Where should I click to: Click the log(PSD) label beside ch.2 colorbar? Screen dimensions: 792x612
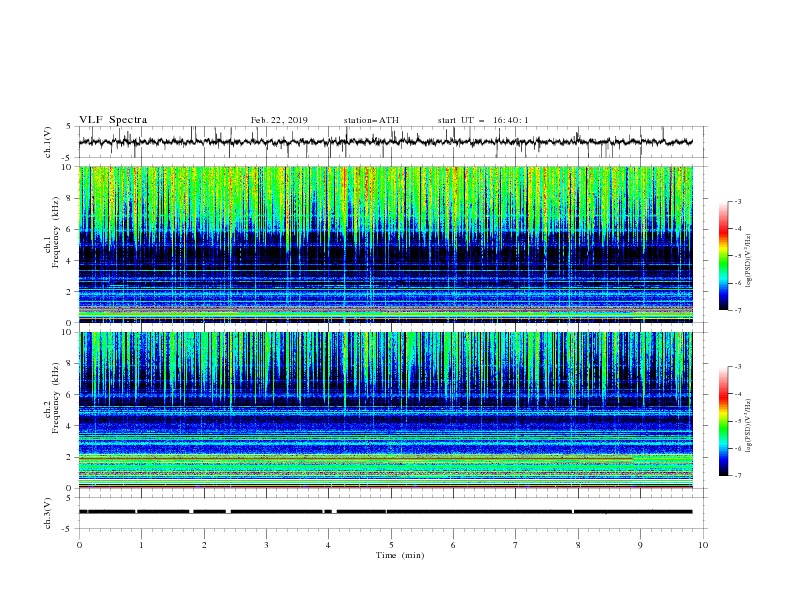pos(749,426)
